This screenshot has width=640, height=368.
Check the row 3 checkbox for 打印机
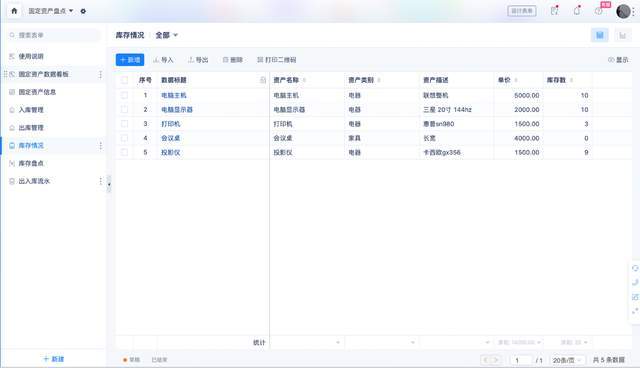coord(124,124)
